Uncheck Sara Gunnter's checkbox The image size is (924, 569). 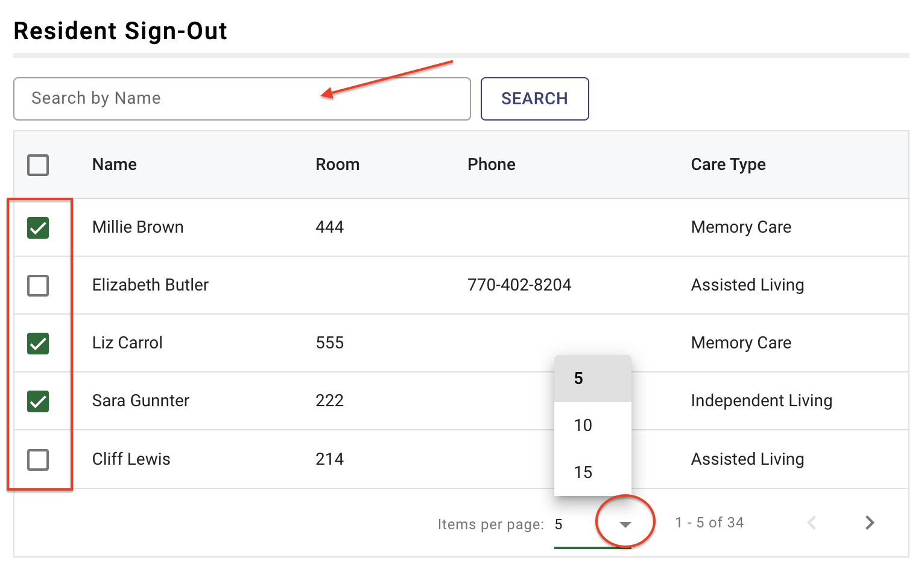pos(38,401)
